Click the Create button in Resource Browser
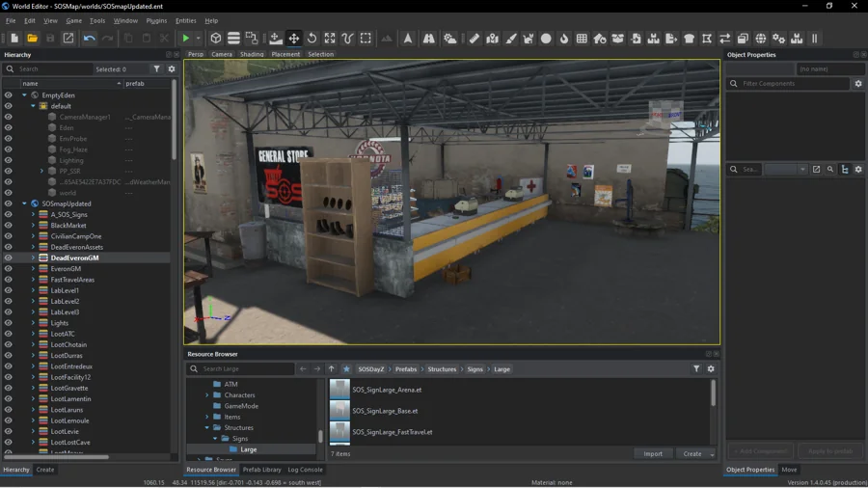Image resolution: width=868 pixels, height=488 pixels. [x=692, y=453]
